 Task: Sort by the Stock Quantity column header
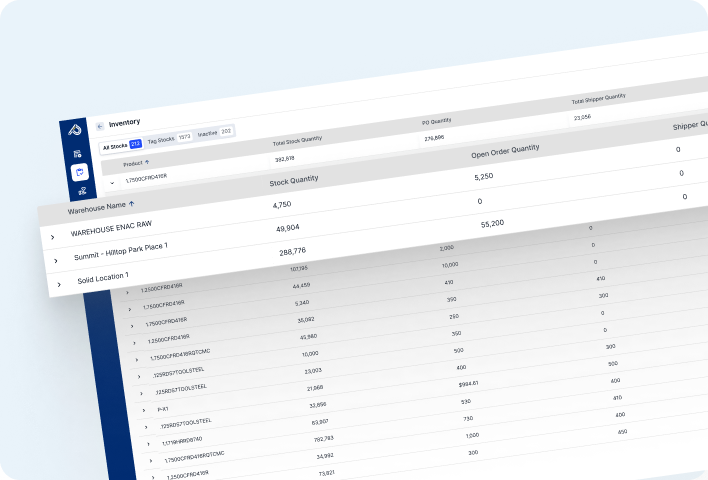coord(294,181)
